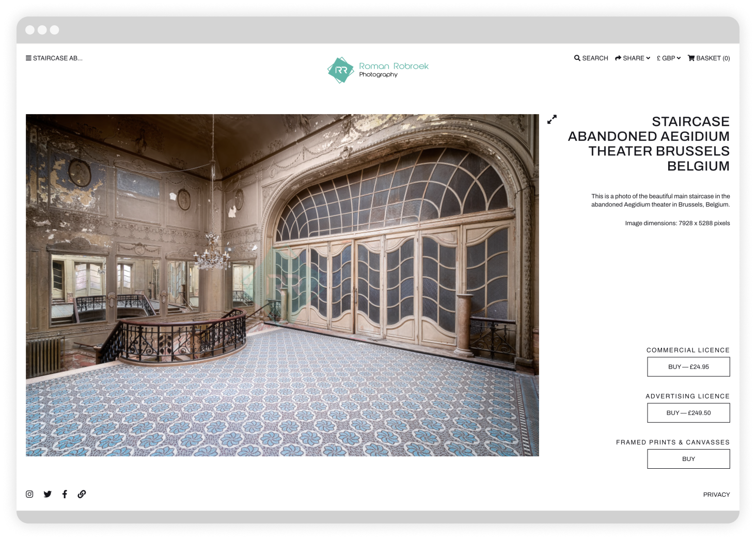
Task: Open the hamburger navigation menu
Action: point(28,57)
